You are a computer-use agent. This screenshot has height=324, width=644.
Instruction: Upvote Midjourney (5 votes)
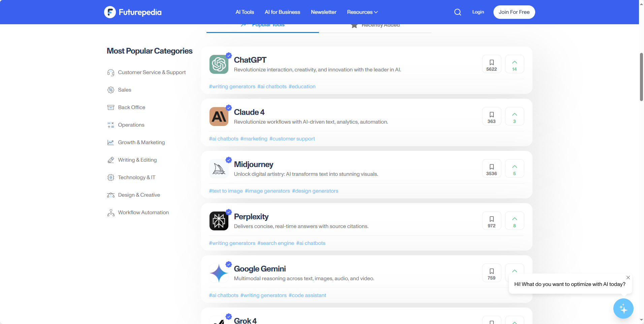514,168
